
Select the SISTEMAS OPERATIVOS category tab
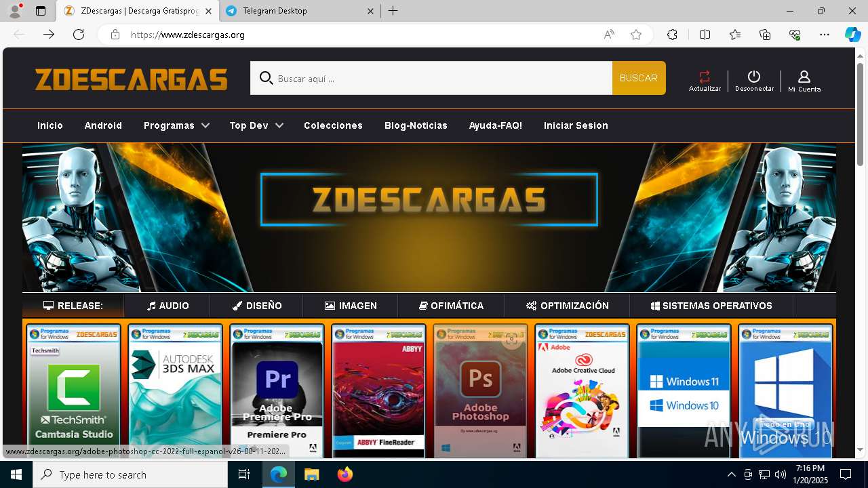tap(711, 306)
